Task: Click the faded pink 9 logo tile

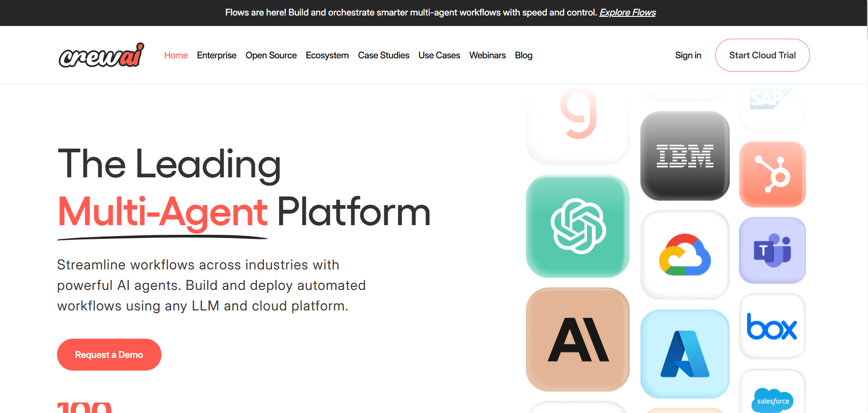Action: click(577, 124)
